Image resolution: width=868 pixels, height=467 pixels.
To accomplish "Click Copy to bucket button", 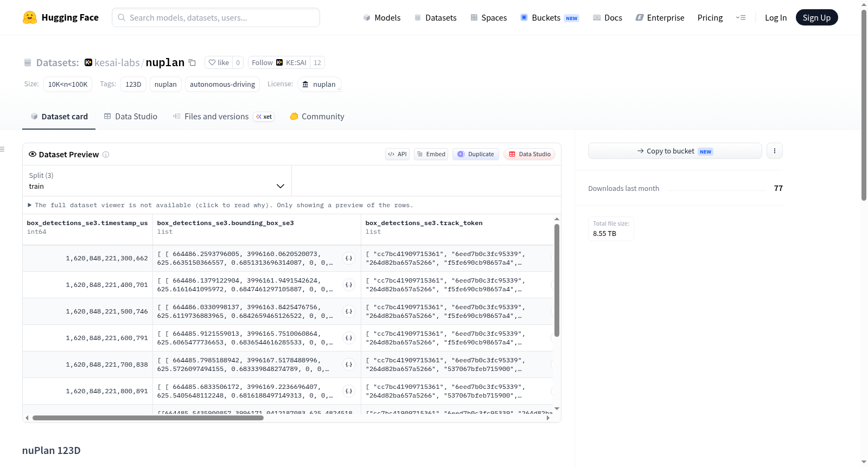I will click(675, 151).
